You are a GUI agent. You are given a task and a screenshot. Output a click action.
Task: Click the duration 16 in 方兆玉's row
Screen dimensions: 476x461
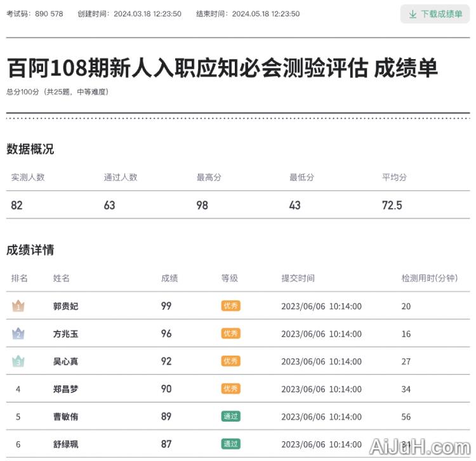coord(406,334)
